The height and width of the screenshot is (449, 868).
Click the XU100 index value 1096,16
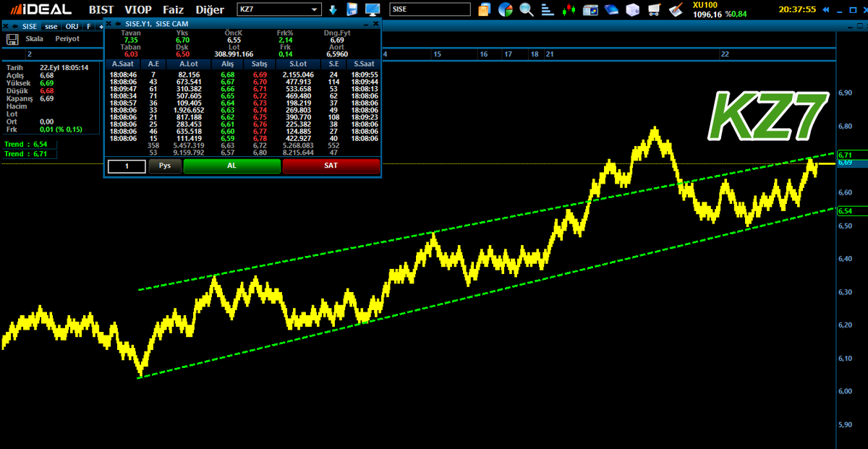(x=707, y=14)
